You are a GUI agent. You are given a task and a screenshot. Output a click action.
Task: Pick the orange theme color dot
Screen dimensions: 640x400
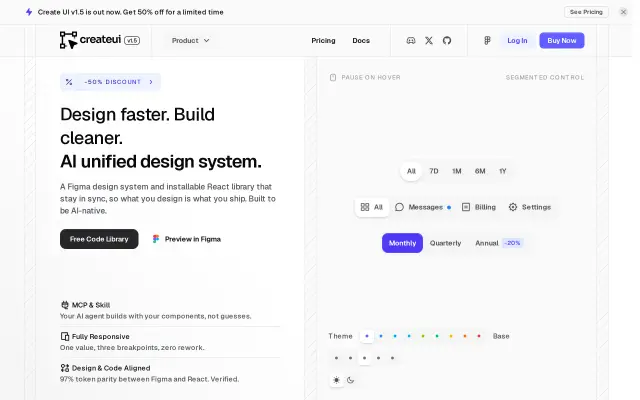pyautogui.click(x=465, y=336)
